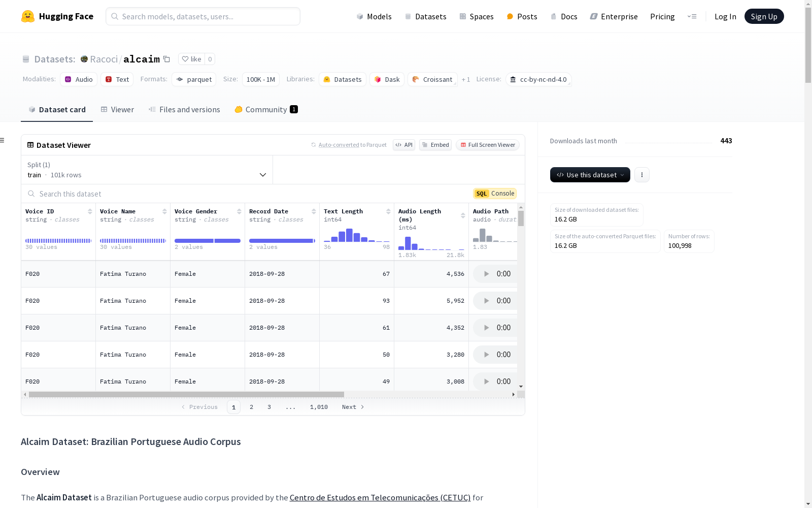Filter by the Audio modality tag

[79, 79]
